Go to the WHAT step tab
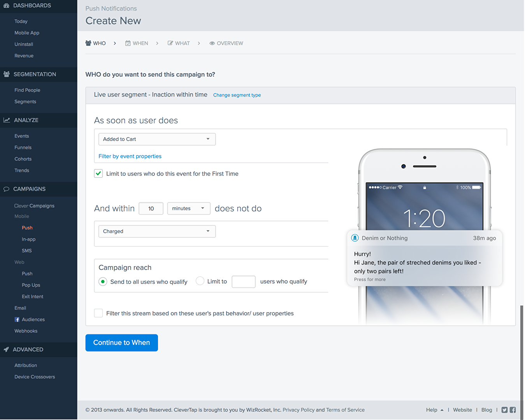The width and height of the screenshot is (525, 420). 179,43
